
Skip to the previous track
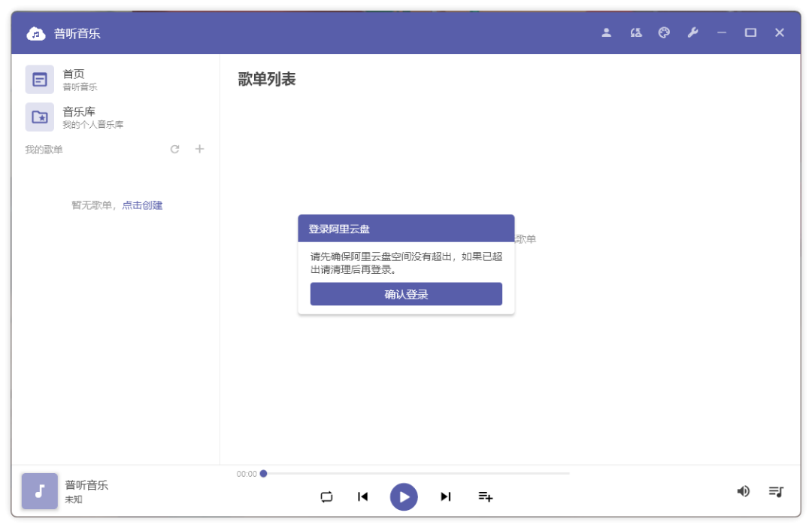coord(362,496)
